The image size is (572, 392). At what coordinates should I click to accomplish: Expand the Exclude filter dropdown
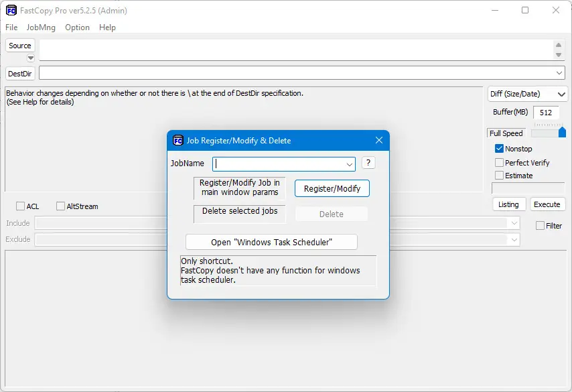click(514, 239)
